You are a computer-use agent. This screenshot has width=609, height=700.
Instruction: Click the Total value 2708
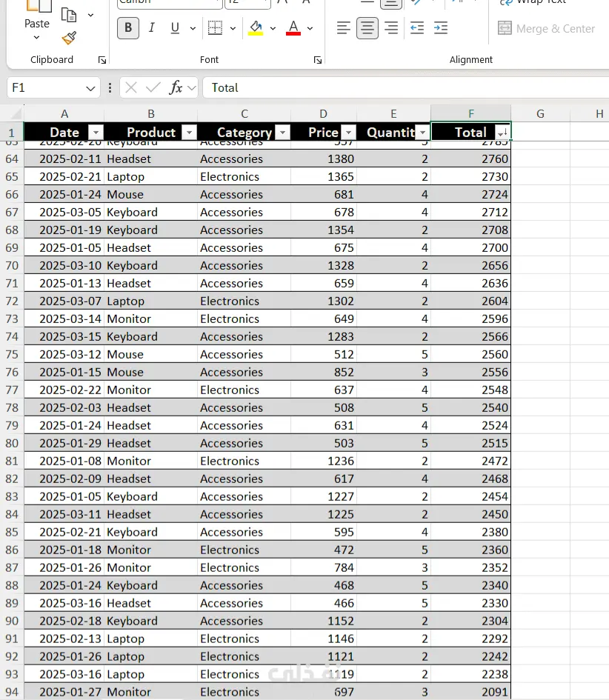coord(471,230)
